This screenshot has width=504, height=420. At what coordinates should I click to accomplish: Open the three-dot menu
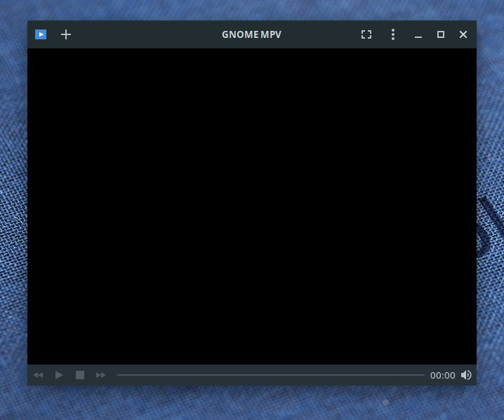click(x=393, y=34)
